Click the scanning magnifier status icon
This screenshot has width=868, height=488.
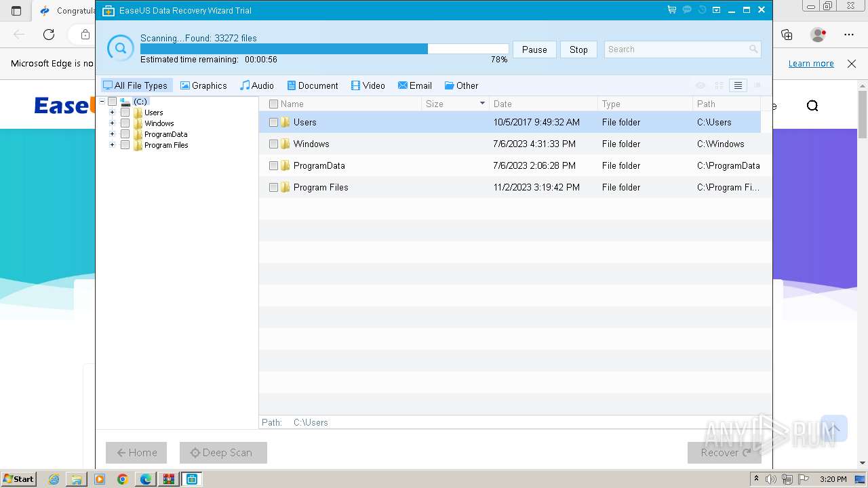(x=121, y=48)
